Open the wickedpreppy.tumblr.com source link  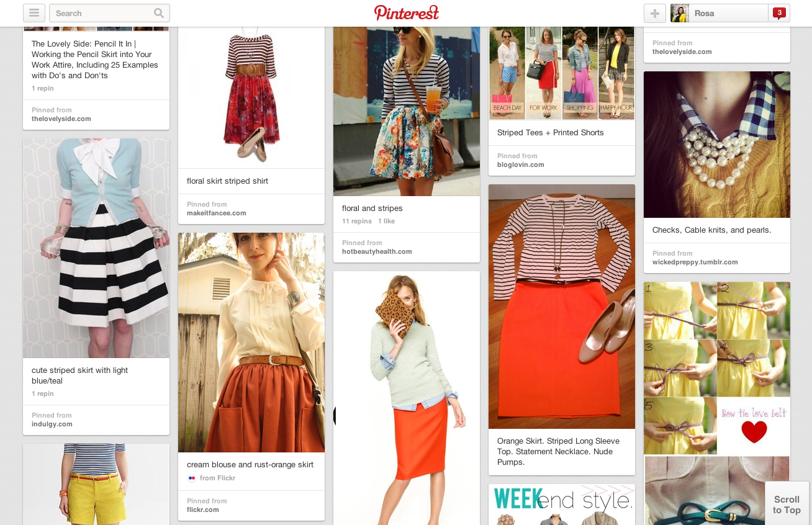coord(695,262)
